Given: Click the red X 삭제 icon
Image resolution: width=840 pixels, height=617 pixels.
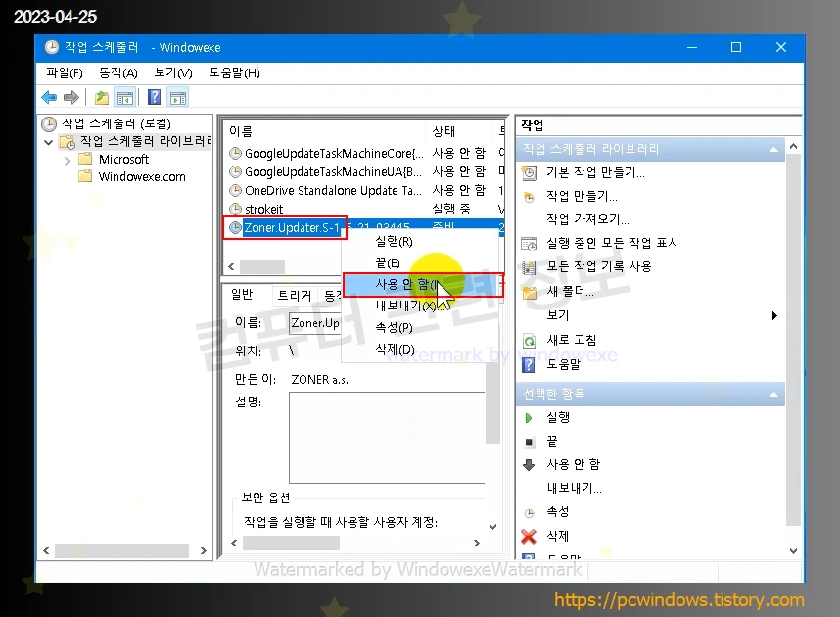Looking at the screenshot, I should 529,536.
